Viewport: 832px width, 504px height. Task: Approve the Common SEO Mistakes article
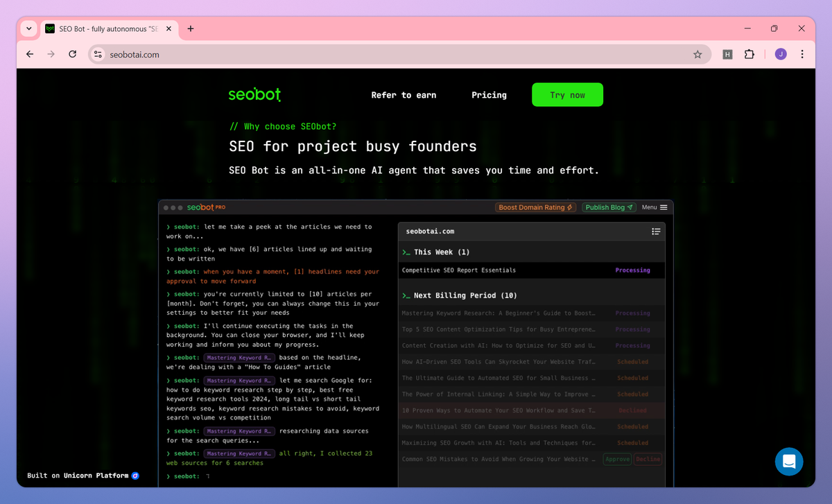pos(616,458)
